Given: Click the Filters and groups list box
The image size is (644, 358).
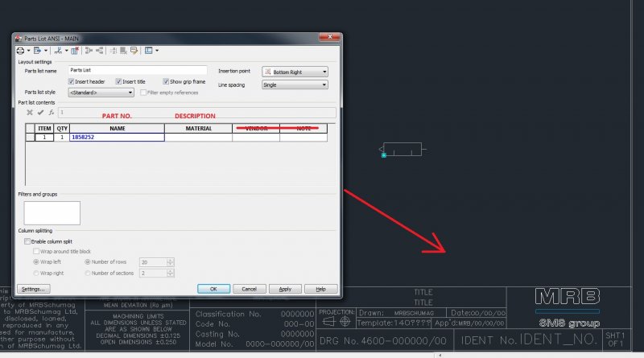Looking at the screenshot, I should coord(52,213).
